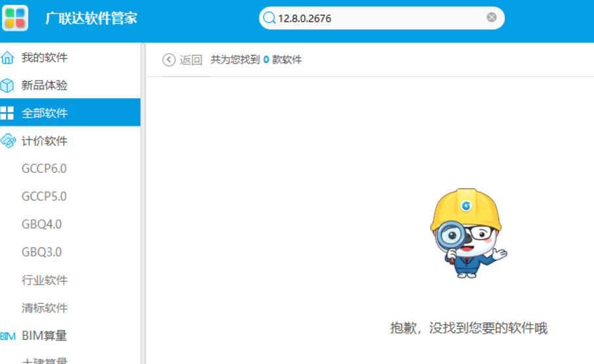Click the 共为您找到 0 款软件 result text
Viewport: 594px width, 364px height.
(x=256, y=60)
